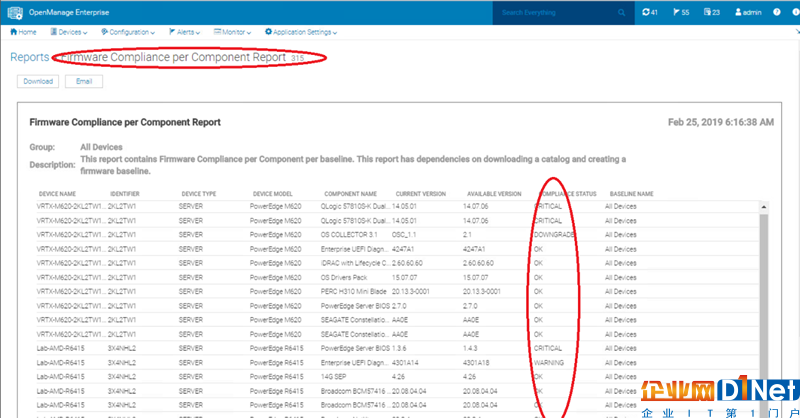Screen dimensions: 800x418
Task: Select the PERC H310 Mini Blade cell
Action: [x=354, y=291]
